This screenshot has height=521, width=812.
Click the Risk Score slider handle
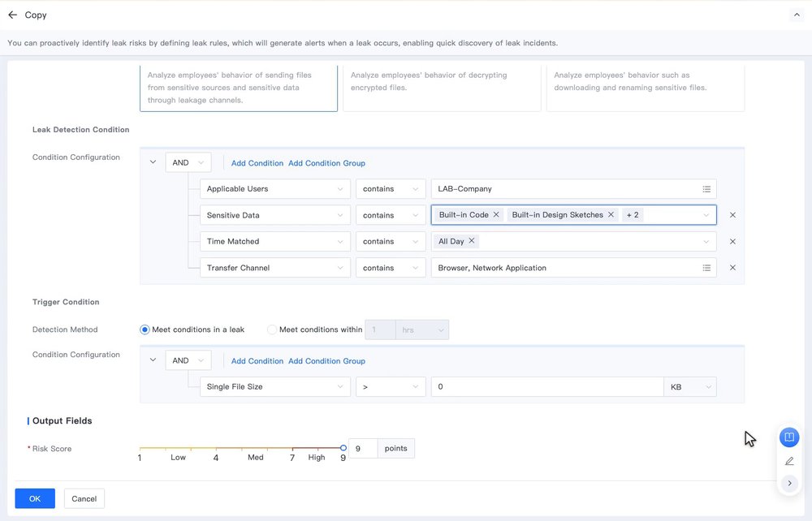point(343,447)
